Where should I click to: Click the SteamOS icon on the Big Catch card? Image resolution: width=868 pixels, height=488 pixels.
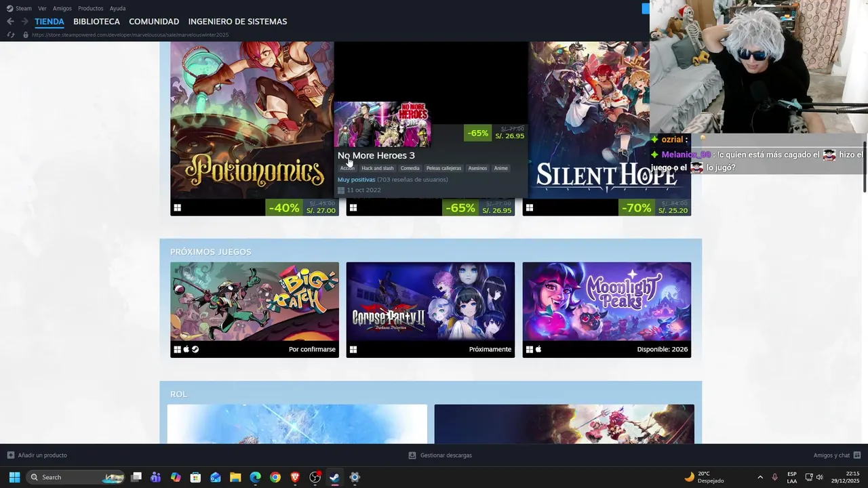(x=195, y=350)
